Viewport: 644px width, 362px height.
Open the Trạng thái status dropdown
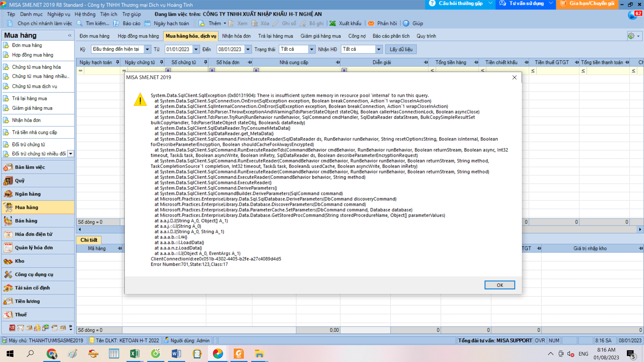coord(312,50)
